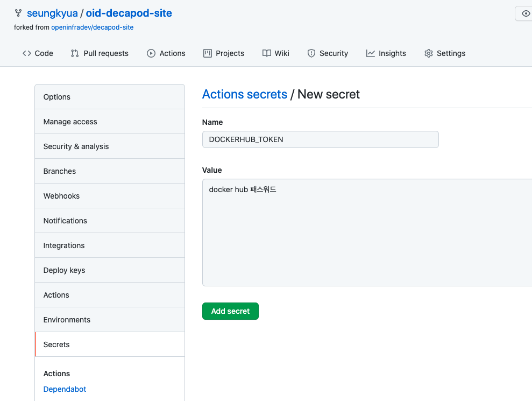Screen dimensions: 532x401
Task: Go back to Actions secrets page
Action: pyautogui.click(x=245, y=94)
